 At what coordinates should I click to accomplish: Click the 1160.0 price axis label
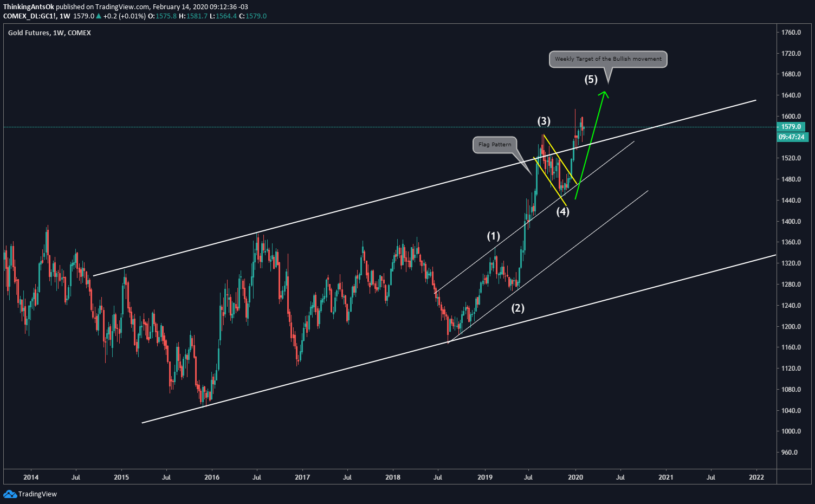791,347
